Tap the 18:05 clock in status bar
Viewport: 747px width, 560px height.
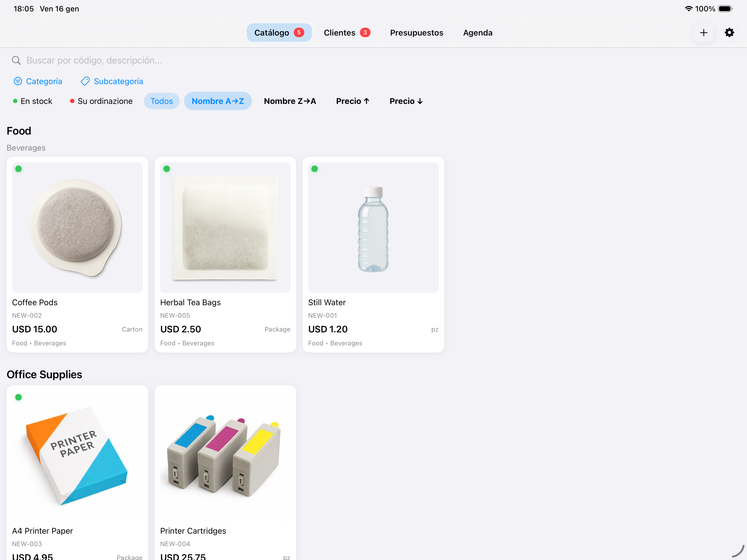pos(24,9)
